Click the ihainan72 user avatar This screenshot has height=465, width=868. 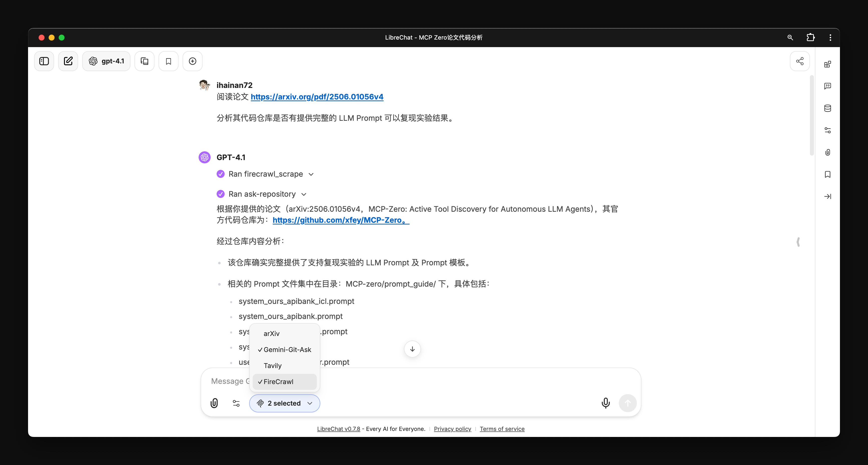click(x=205, y=85)
